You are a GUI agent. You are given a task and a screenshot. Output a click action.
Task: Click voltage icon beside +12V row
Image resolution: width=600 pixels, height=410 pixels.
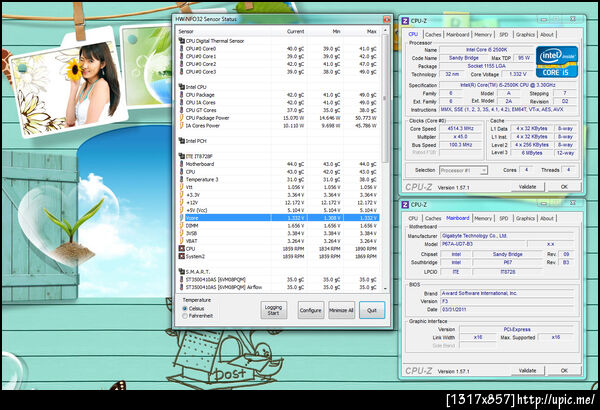point(181,202)
